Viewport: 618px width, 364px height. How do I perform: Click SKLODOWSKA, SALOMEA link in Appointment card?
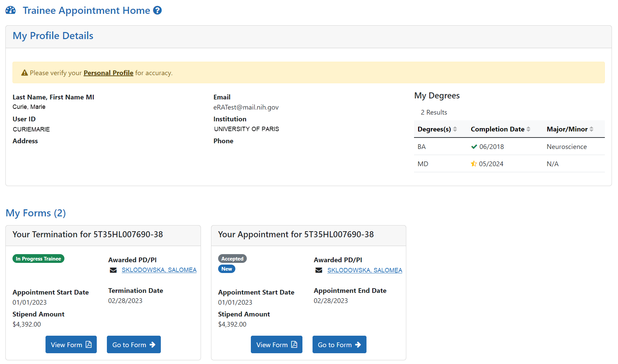click(x=364, y=270)
